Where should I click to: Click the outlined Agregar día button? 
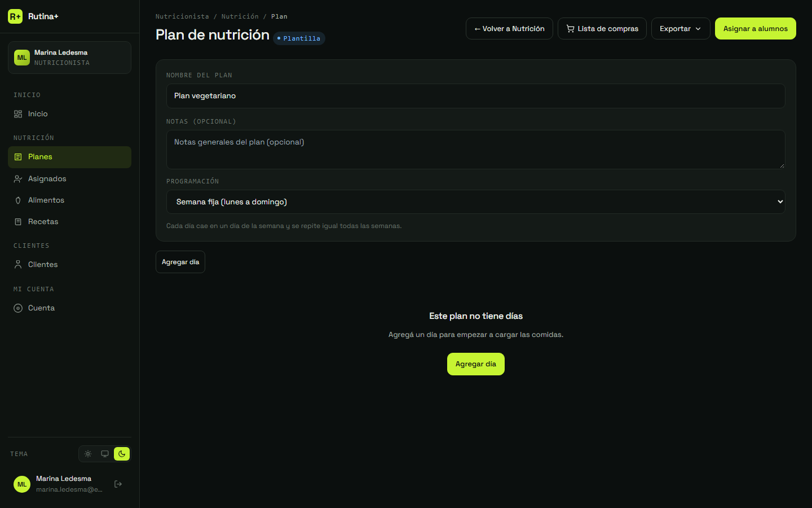180,262
